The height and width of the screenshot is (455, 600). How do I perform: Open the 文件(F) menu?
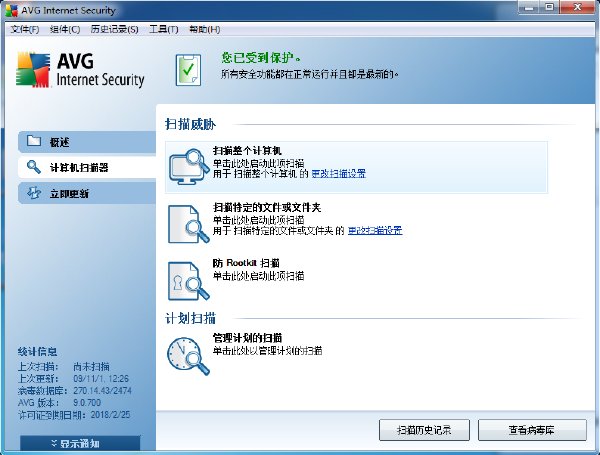[25, 29]
